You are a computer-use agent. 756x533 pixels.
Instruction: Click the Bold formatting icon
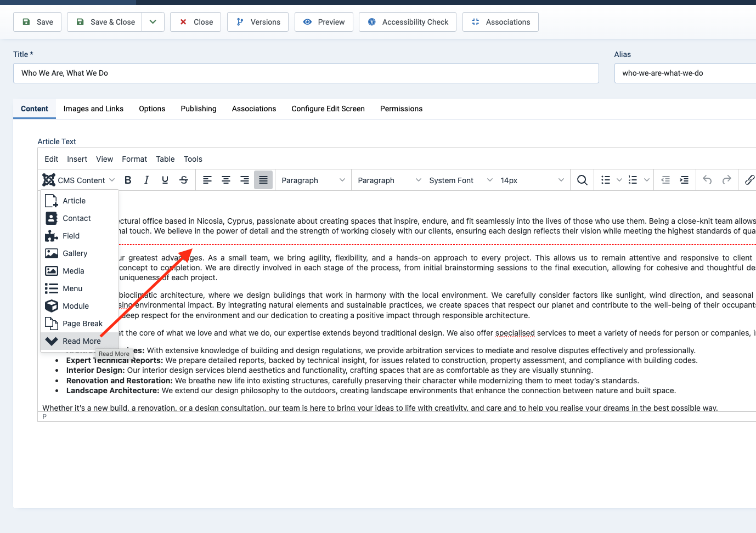point(128,180)
